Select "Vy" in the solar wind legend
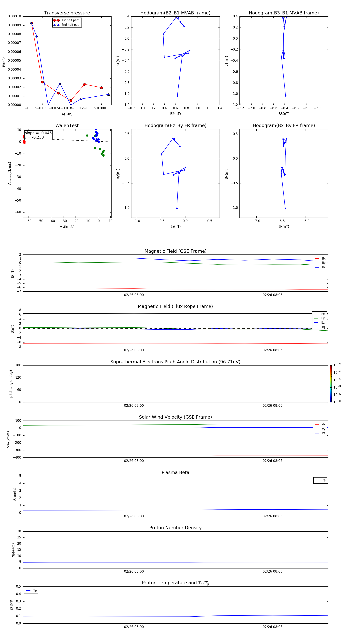Viewport: 351px width, 644px height. coord(320,429)
